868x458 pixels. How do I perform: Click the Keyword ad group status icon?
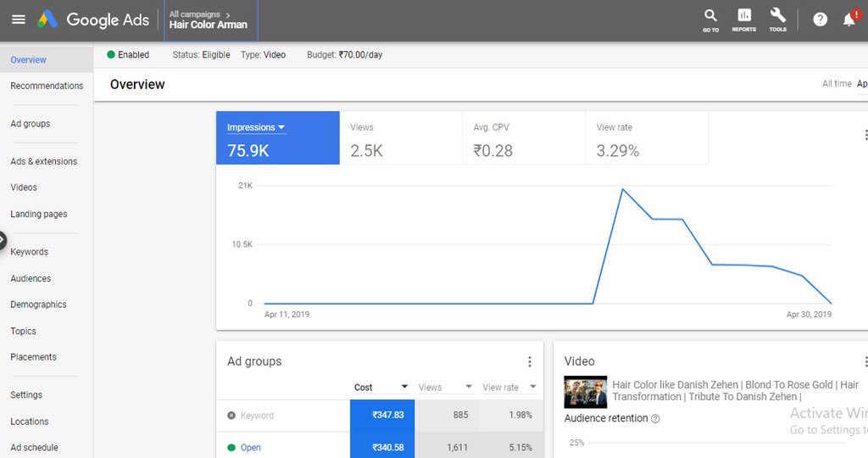point(231,416)
